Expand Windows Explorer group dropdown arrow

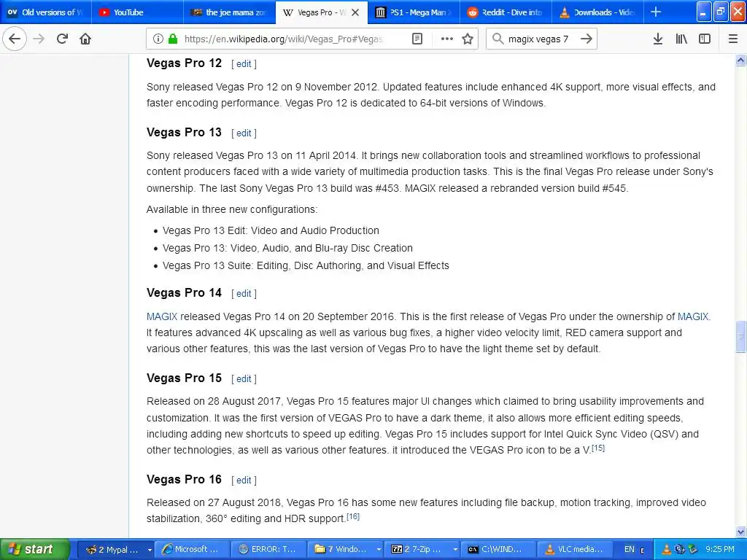point(379,550)
